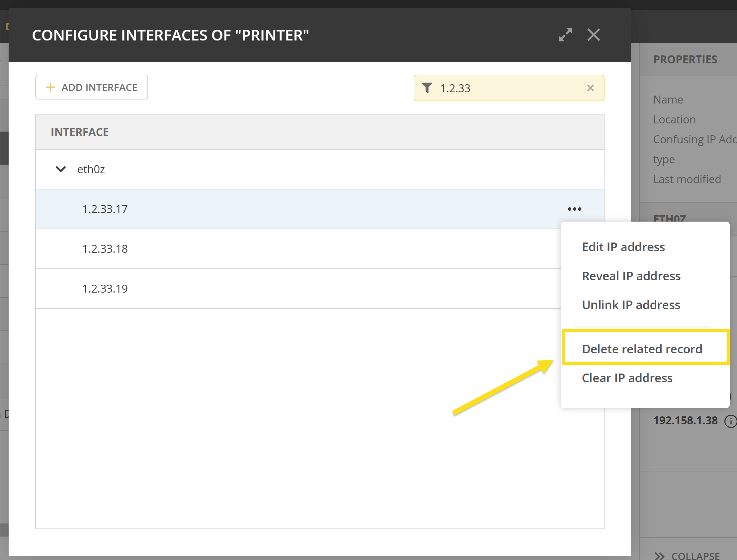
Task: Close the Configure Interfaces dialog
Action: 594,35
